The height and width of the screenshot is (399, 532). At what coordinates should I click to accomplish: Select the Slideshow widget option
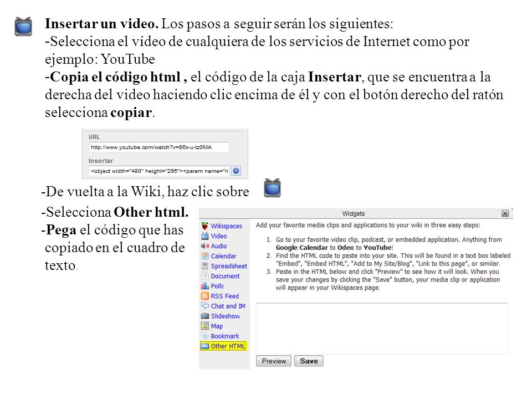tap(226, 316)
